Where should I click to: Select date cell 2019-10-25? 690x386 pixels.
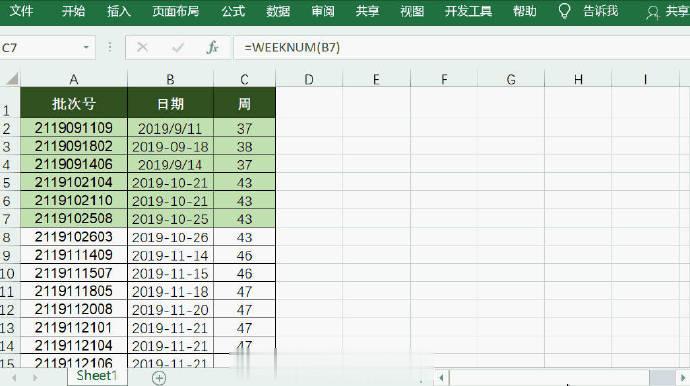pyautogui.click(x=170, y=218)
